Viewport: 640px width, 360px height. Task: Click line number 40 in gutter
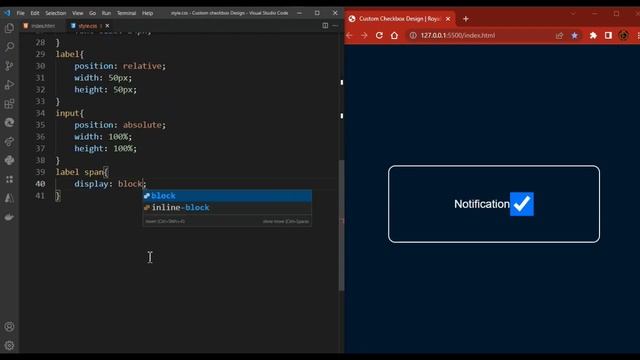[x=40, y=184]
